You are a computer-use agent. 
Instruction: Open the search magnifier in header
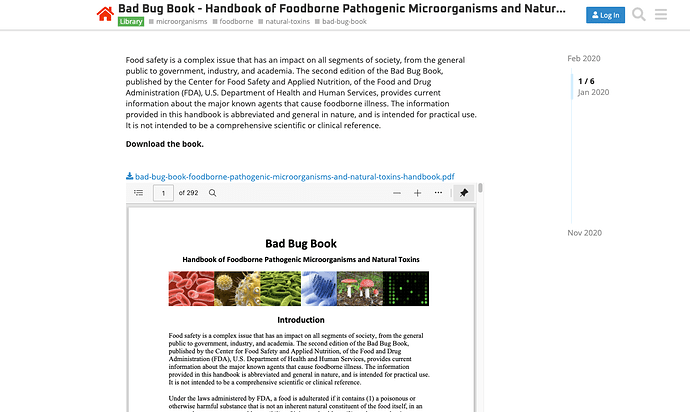pyautogui.click(x=639, y=15)
